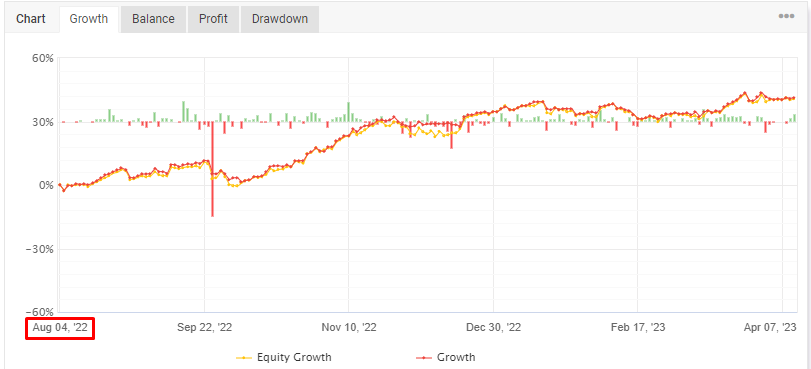
Task: Click the Aug 04, '22 axis label
Action: pos(60,328)
